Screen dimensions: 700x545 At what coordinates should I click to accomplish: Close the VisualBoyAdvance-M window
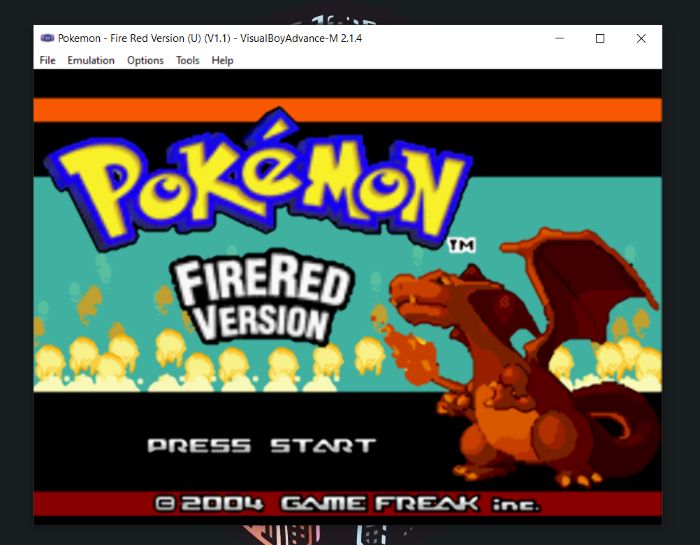coord(641,38)
